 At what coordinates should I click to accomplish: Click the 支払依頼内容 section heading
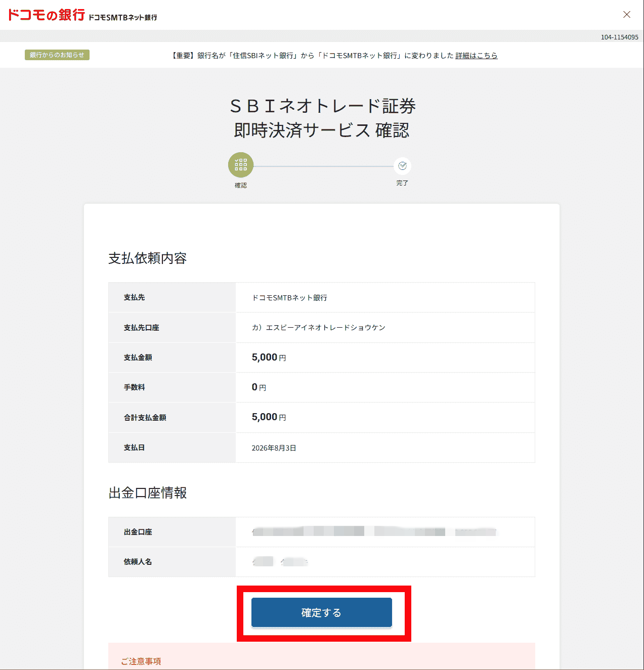147,258
